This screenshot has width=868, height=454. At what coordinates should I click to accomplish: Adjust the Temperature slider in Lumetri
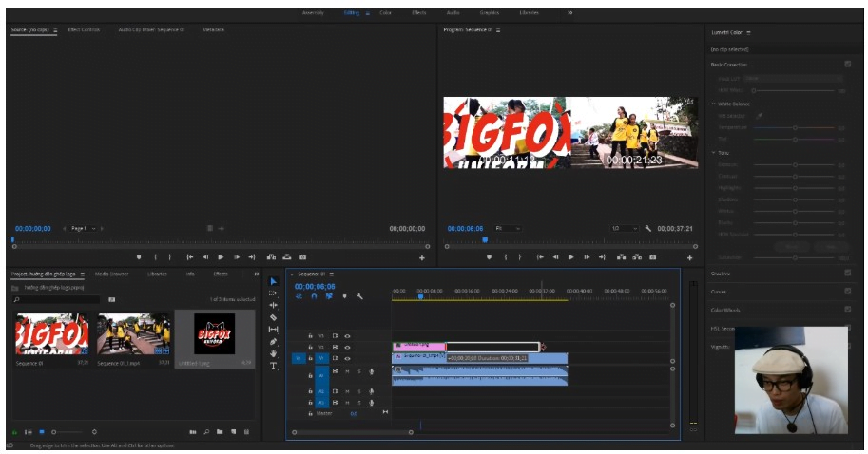click(x=794, y=127)
